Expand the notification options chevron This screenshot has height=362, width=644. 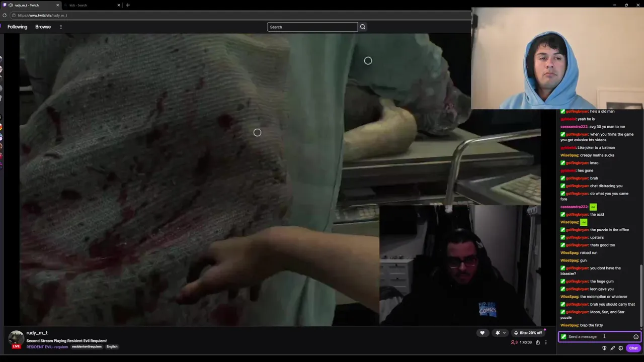click(x=504, y=333)
